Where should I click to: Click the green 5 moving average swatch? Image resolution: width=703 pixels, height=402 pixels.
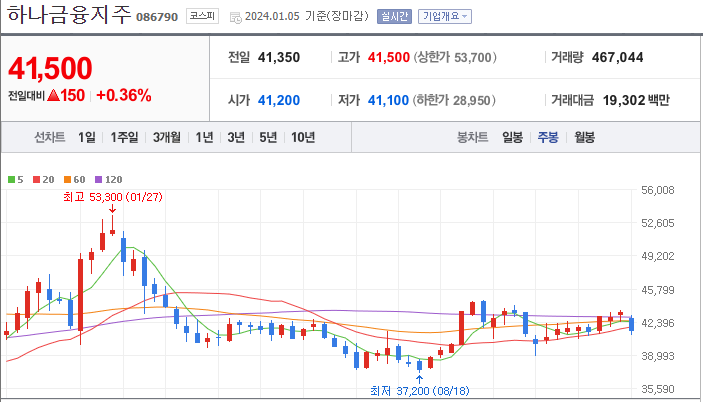12,180
